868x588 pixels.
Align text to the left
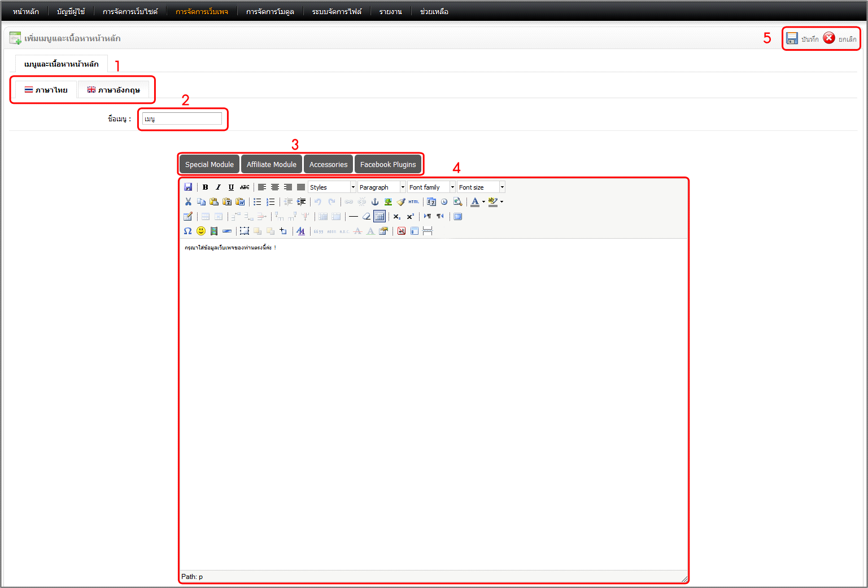pos(262,187)
